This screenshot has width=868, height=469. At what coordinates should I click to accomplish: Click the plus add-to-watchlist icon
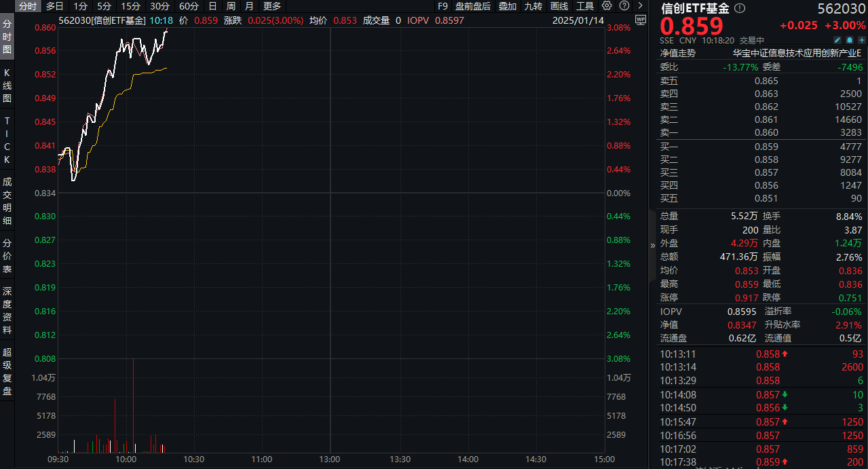coord(861,41)
